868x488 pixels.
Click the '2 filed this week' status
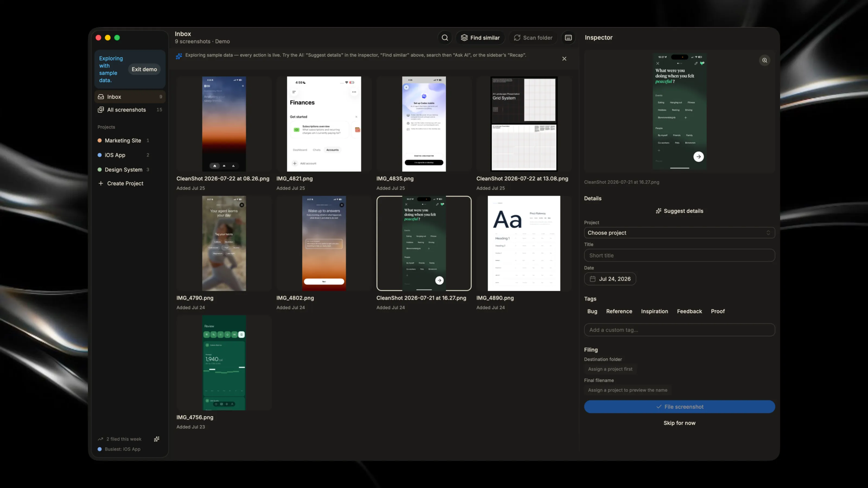point(124,439)
